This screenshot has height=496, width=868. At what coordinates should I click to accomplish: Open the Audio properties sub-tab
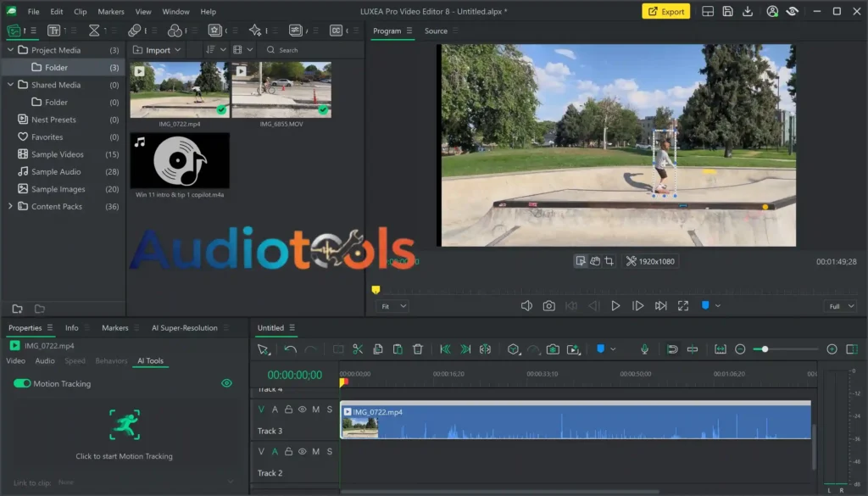coord(45,360)
